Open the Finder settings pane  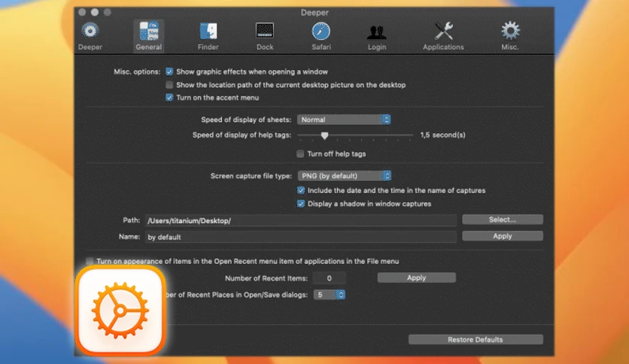[208, 37]
